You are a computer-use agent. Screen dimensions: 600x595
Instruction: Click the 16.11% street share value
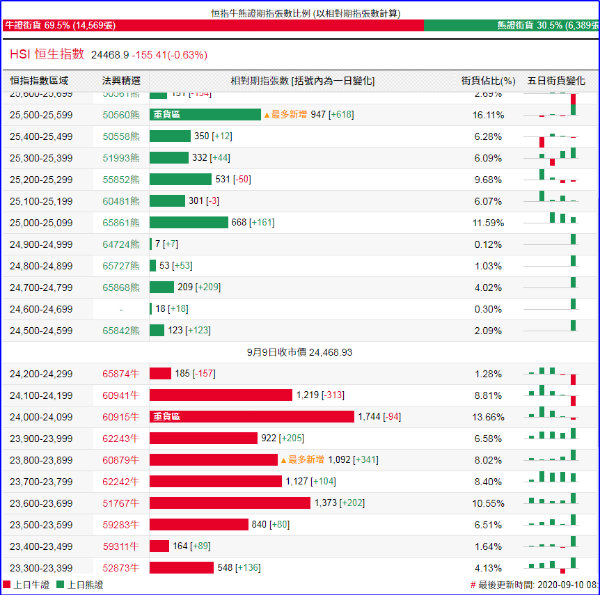(488, 115)
